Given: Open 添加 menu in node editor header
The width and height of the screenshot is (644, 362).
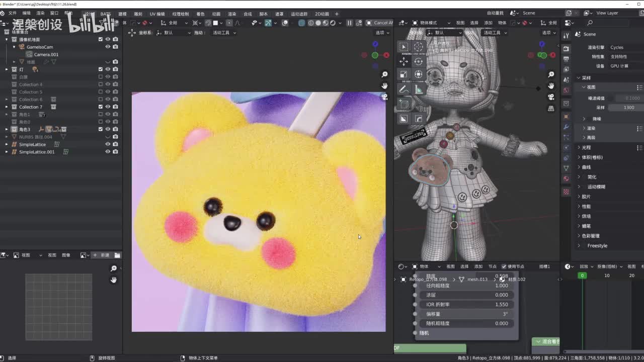Looking at the screenshot, I should pos(478,266).
